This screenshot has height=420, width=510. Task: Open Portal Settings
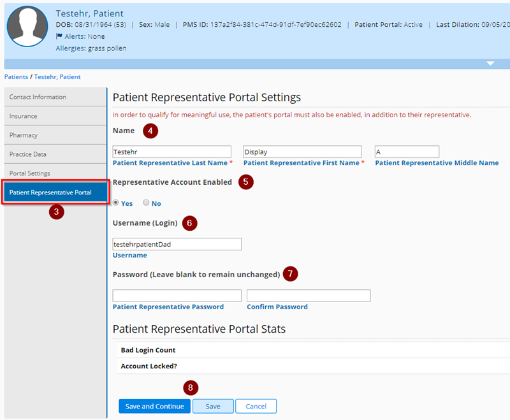point(29,173)
